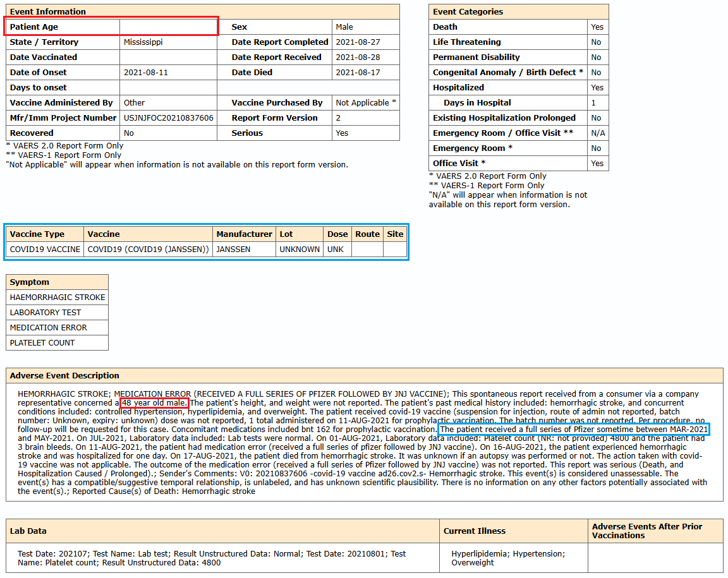The image size is (728, 578).
Task: Click the highlighted '48 year old male' text
Action: 155,402
